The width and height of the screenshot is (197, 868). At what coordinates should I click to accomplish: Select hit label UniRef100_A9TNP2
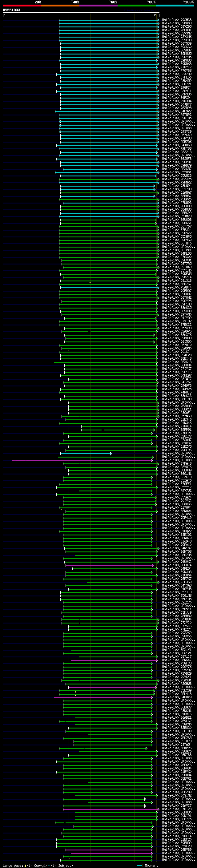pyautogui.click(x=176, y=115)
